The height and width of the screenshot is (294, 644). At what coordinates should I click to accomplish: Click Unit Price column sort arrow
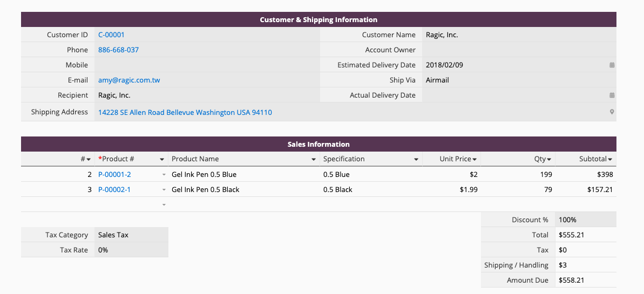[474, 160]
